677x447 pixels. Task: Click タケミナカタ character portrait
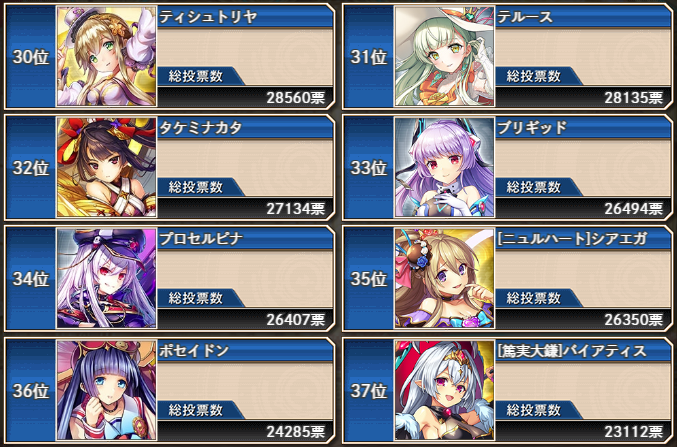[106, 167]
